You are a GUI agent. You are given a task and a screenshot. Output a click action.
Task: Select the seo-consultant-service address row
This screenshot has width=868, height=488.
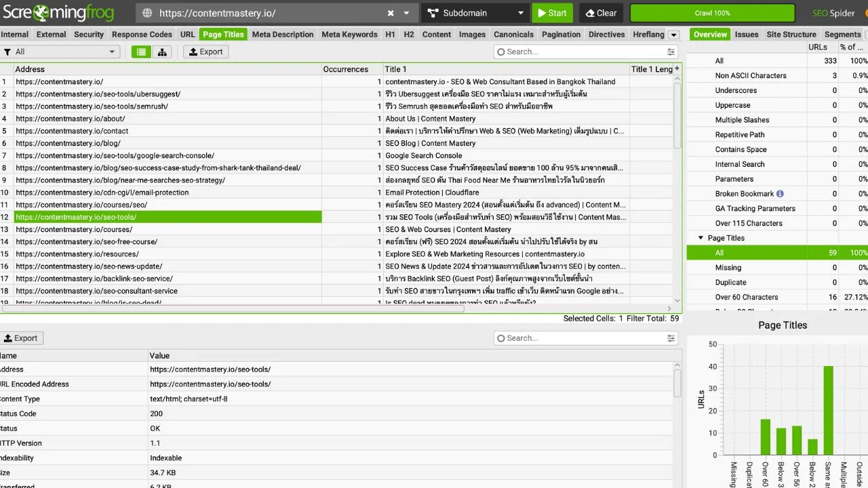(167, 291)
